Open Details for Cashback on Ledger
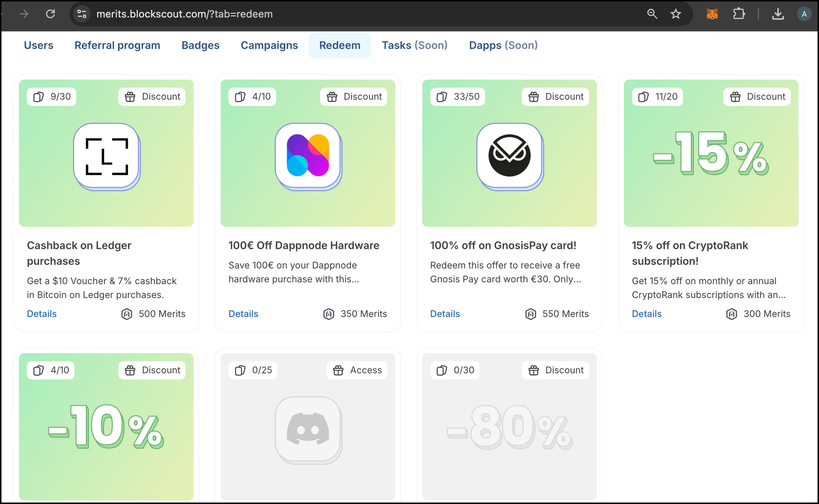Screen dimensions: 819x504 pyautogui.click(x=42, y=314)
